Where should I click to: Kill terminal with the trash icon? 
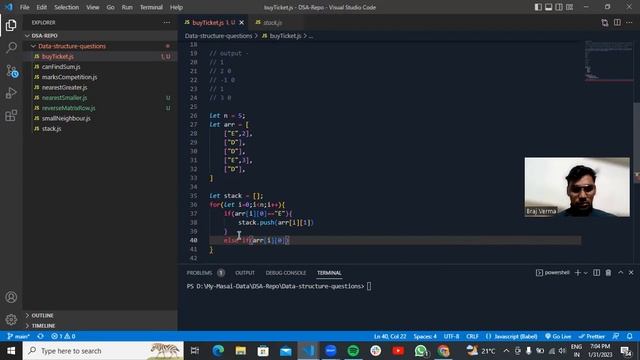tap(608, 273)
